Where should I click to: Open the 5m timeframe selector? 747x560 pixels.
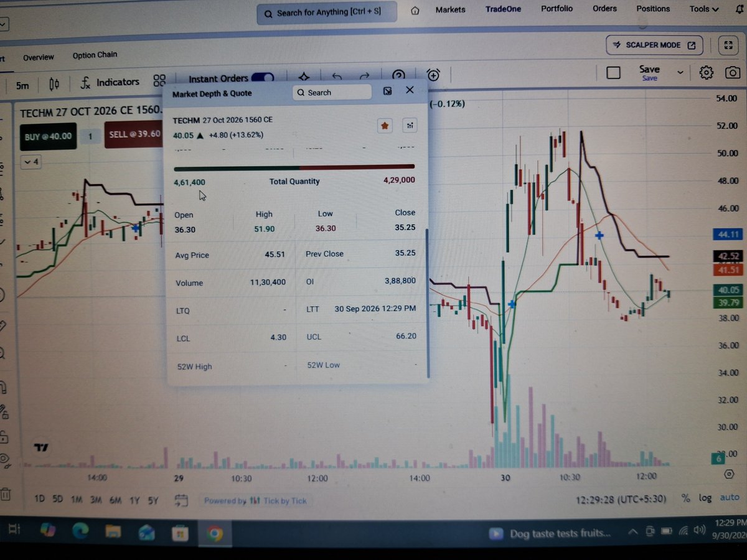pyautogui.click(x=22, y=85)
